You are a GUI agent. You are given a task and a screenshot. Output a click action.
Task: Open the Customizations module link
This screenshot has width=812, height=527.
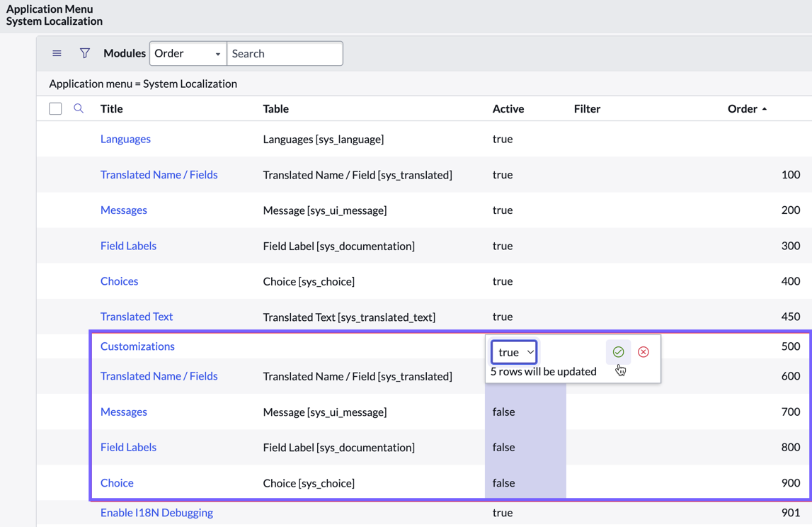click(137, 346)
